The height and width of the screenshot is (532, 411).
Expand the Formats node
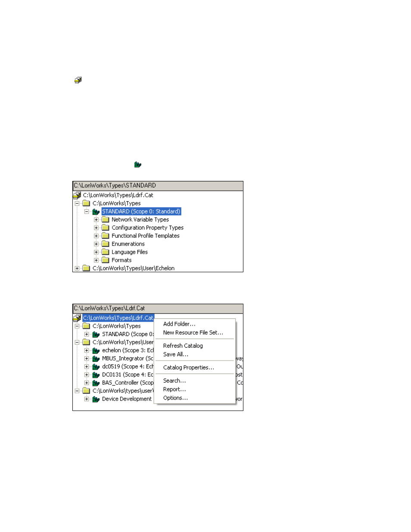pos(96,260)
